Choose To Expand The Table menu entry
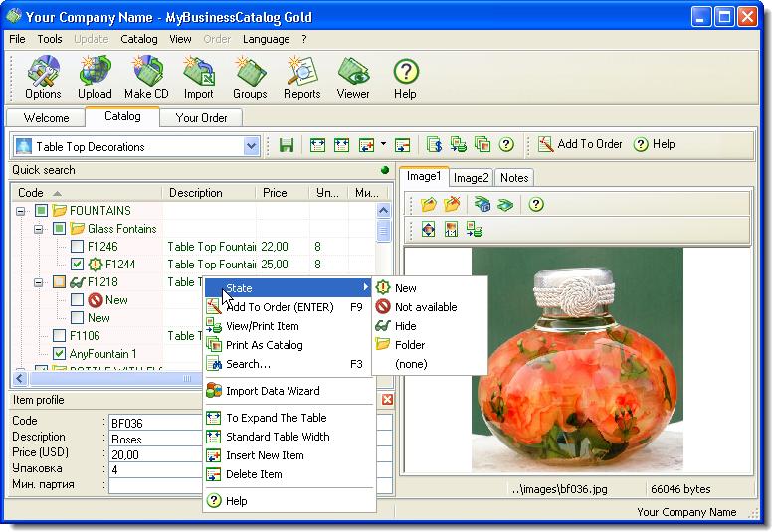Image resolution: width=772 pixels, height=532 pixels. [289, 418]
